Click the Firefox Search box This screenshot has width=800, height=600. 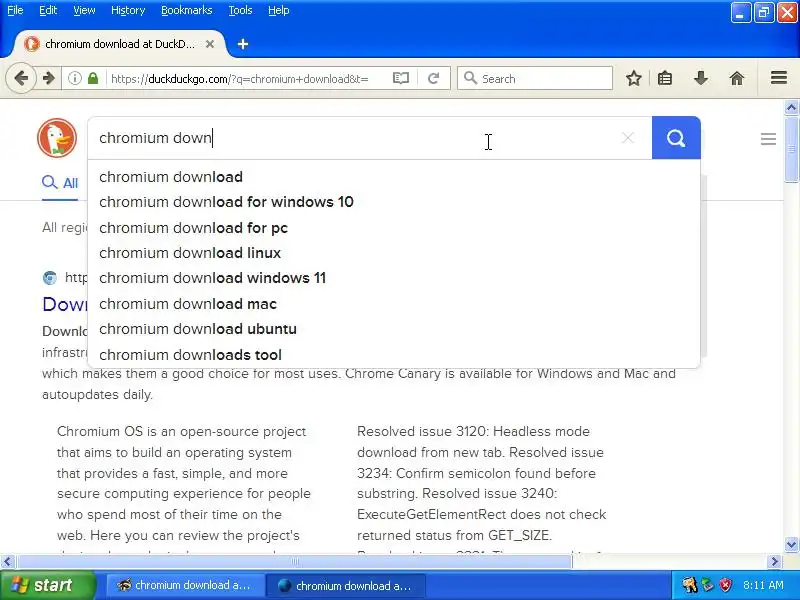(535, 79)
